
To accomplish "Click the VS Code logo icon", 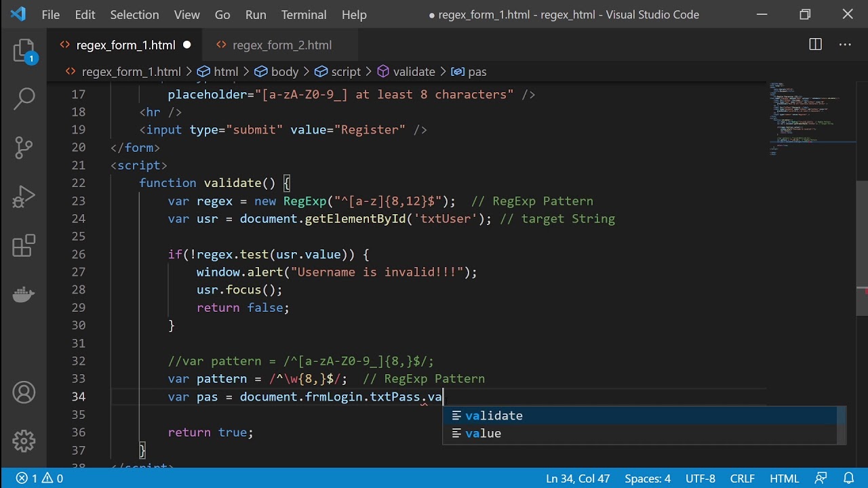I will click(18, 14).
